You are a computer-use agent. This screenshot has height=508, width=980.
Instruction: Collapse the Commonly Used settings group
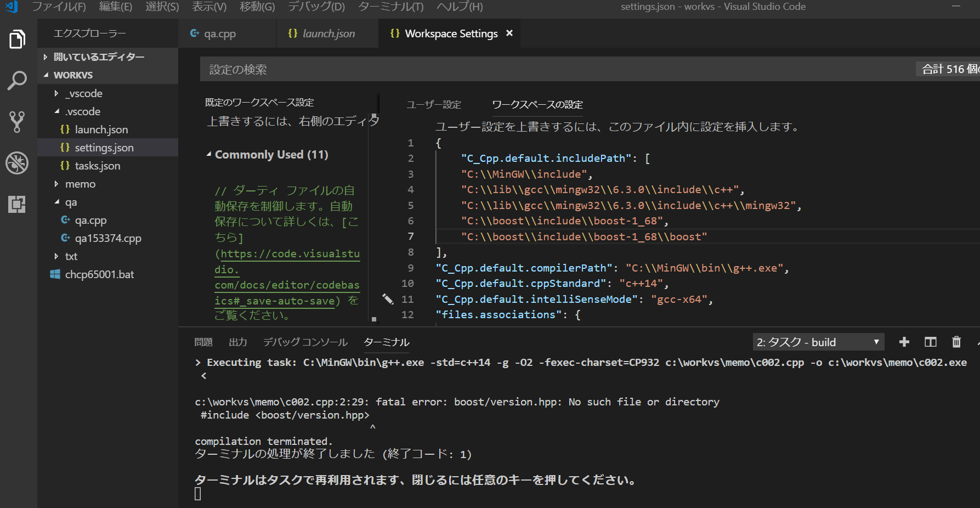pyautogui.click(x=209, y=155)
